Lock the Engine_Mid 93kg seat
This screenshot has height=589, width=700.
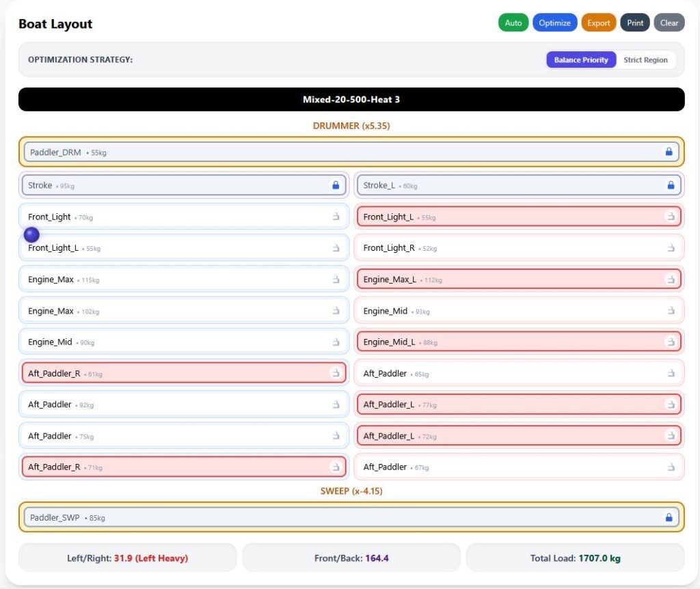[x=671, y=311]
